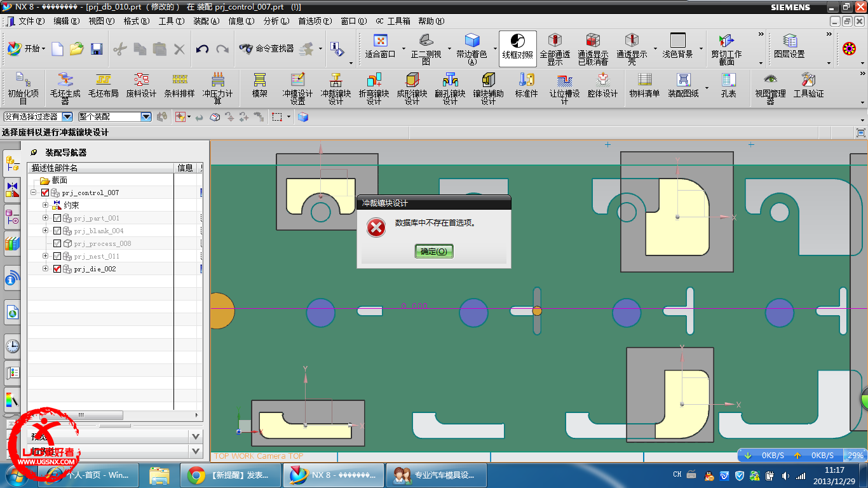
Task: Open the 标准件 library
Action: [x=526, y=85]
